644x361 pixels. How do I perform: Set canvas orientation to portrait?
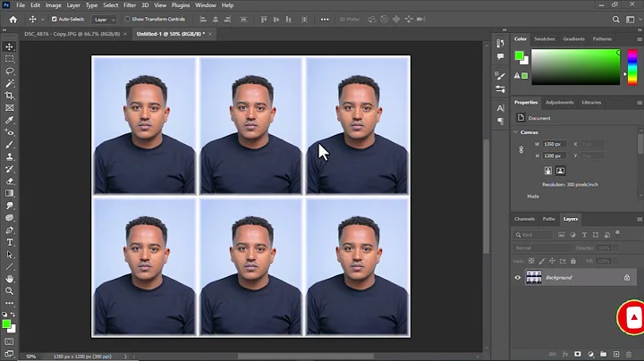coord(548,171)
